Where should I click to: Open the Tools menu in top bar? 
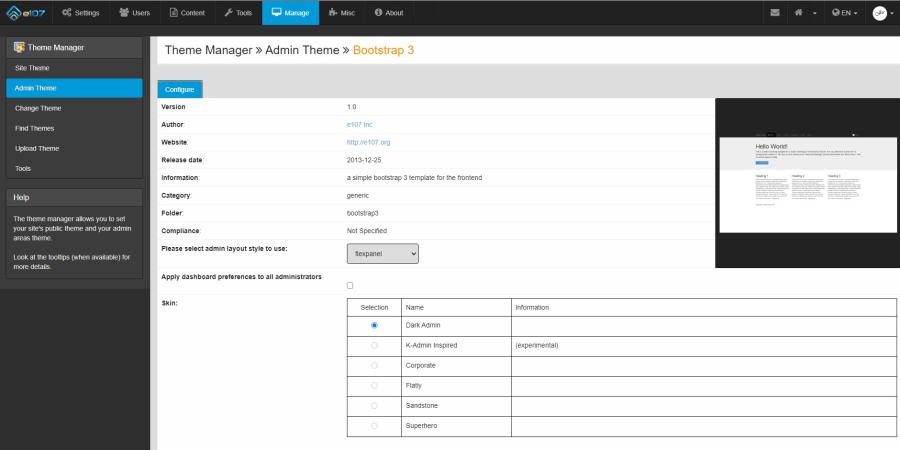point(238,13)
